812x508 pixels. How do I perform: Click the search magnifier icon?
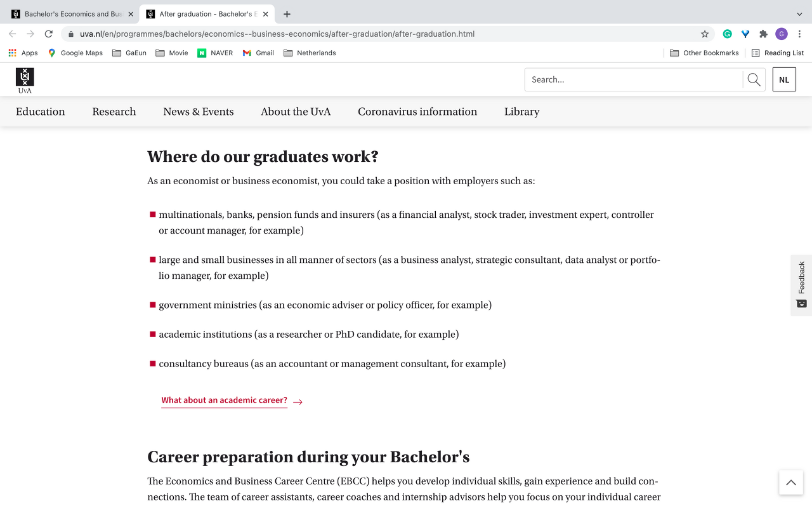[x=754, y=79]
